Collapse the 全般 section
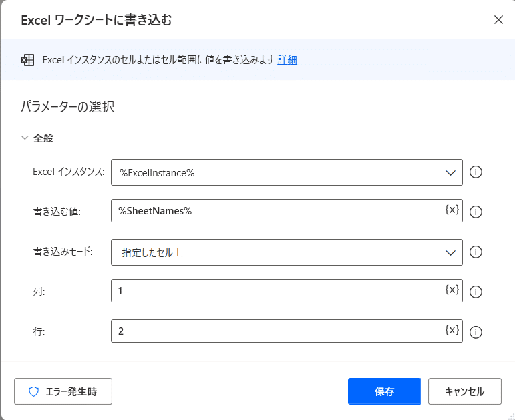Screen dimensions: 515x420 [x=25, y=138]
